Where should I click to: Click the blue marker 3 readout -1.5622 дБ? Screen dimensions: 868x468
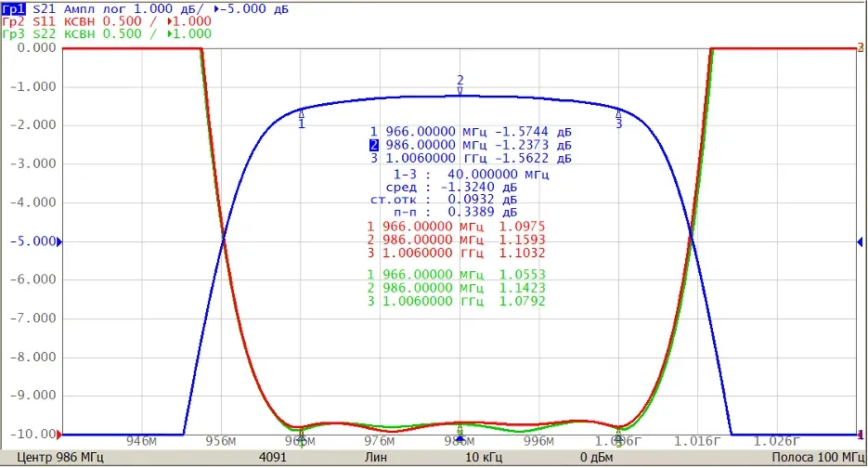pos(471,159)
